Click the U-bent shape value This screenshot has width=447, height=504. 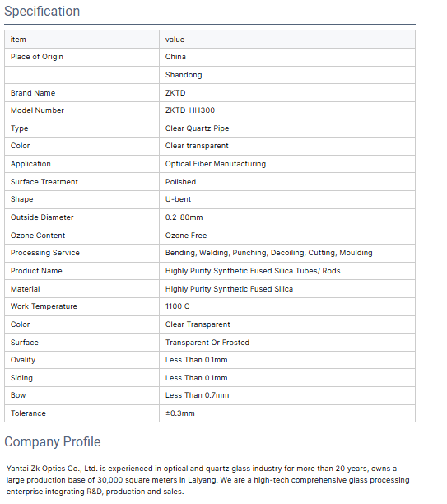tap(178, 199)
